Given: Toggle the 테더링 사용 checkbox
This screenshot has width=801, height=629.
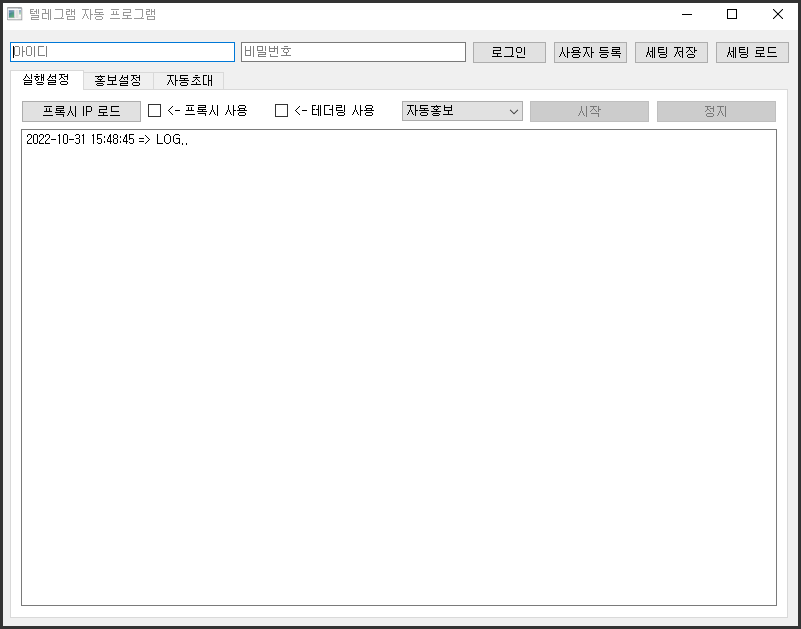Looking at the screenshot, I should click(282, 111).
